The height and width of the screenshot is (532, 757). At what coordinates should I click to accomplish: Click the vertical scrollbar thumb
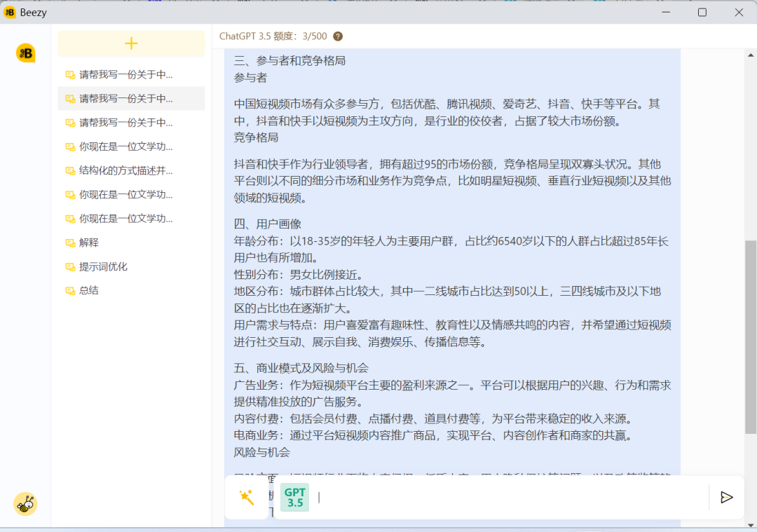pyautogui.click(x=751, y=336)
